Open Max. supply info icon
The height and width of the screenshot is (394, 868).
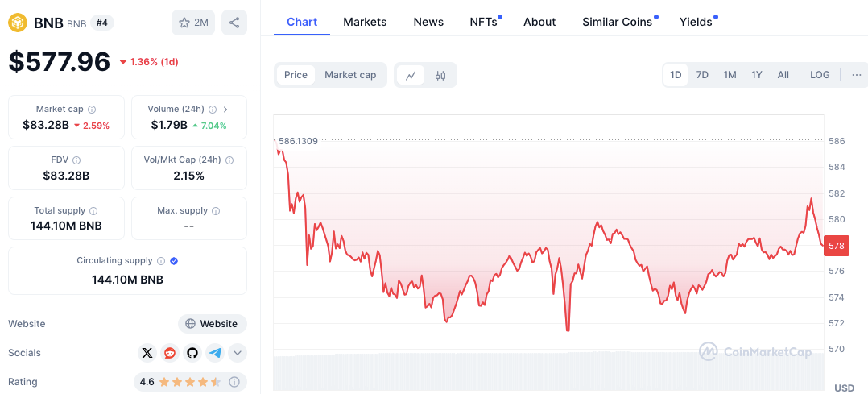216,211
